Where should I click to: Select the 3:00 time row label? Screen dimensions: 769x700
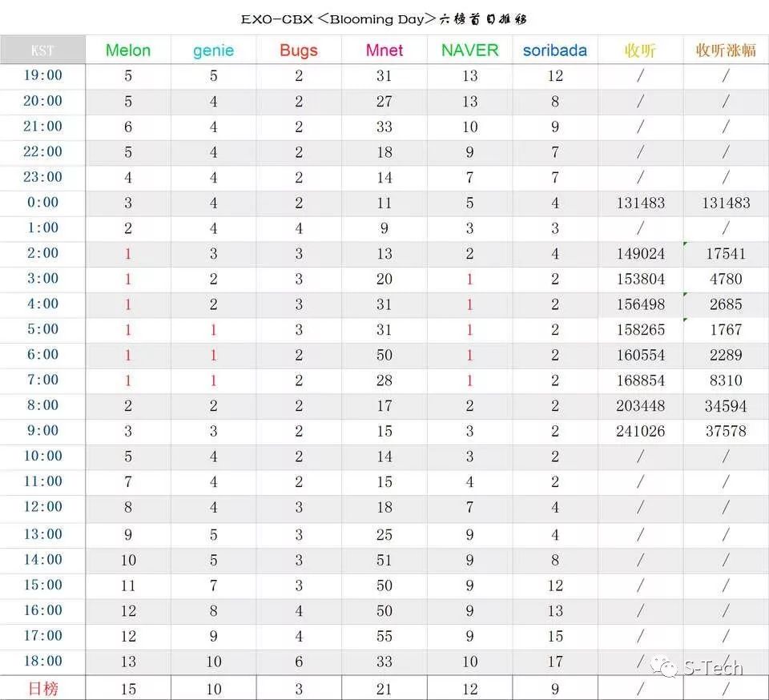coord(42,278)
